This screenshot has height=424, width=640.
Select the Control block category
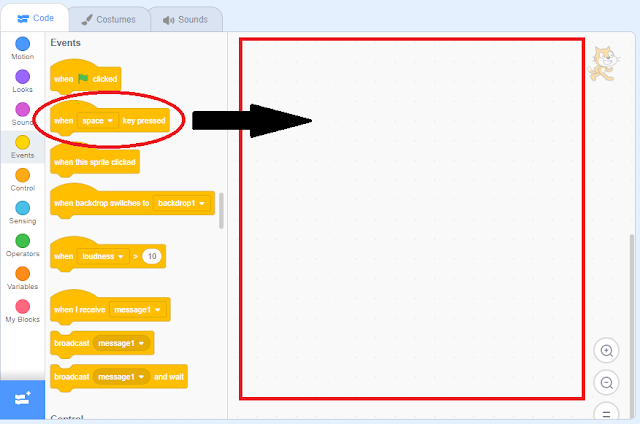click(22, 180)
